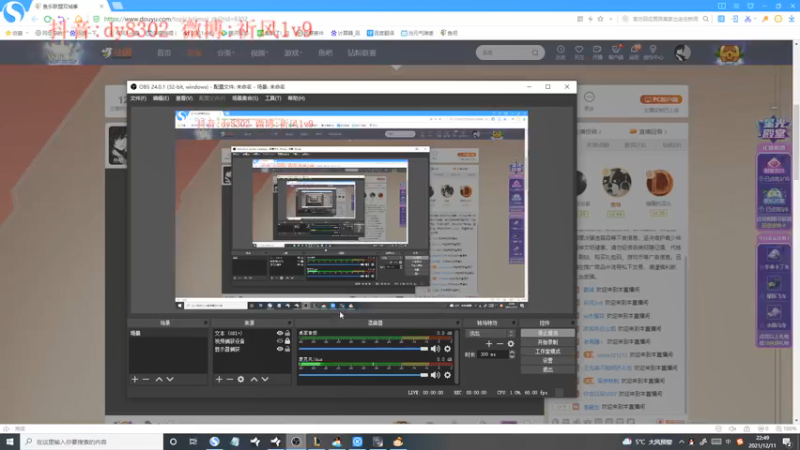Screen dimensions: 800x450
Task: Toggle visibility of the 视频捕获设备 source
Action: click(x=280, y=341)
